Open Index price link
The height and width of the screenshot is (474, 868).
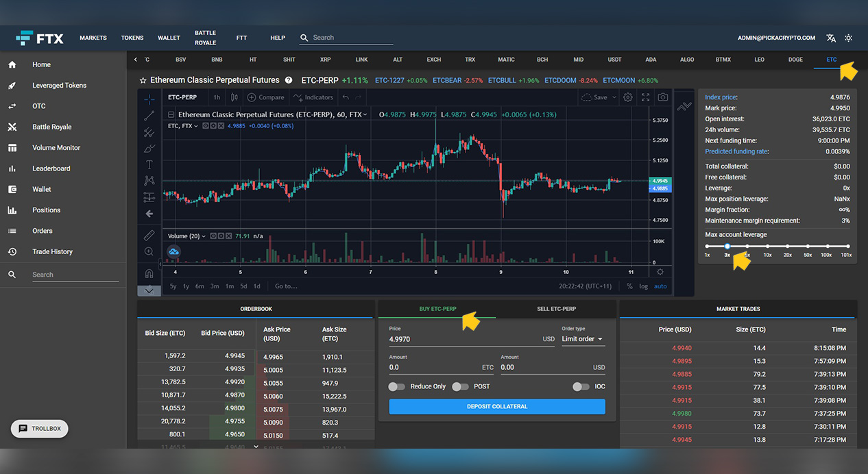click(721, 97)
